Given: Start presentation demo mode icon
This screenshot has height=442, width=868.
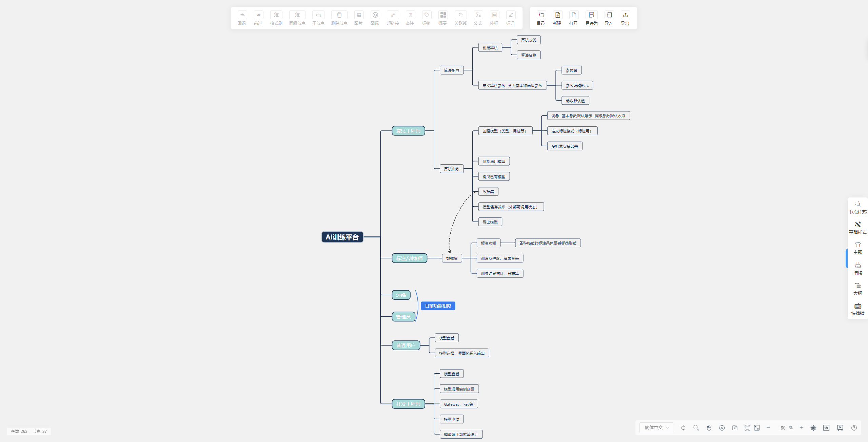Looking at the screenshot, I should [x=840, y=428].
